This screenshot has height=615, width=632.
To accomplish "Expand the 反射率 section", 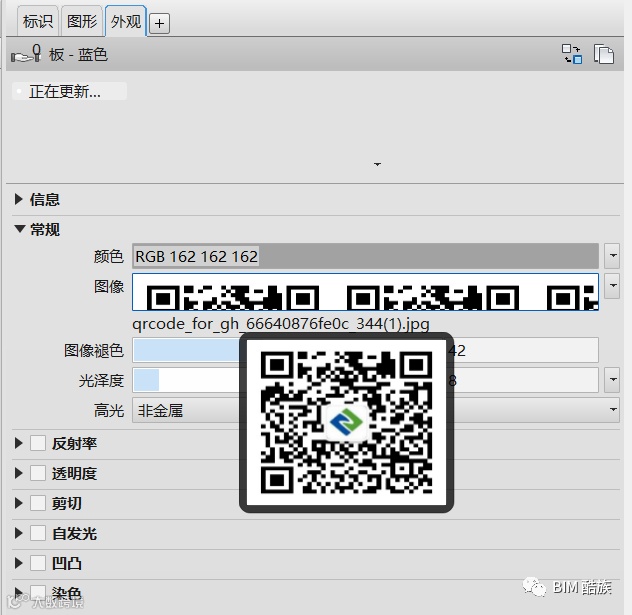I will click(19, 443).
